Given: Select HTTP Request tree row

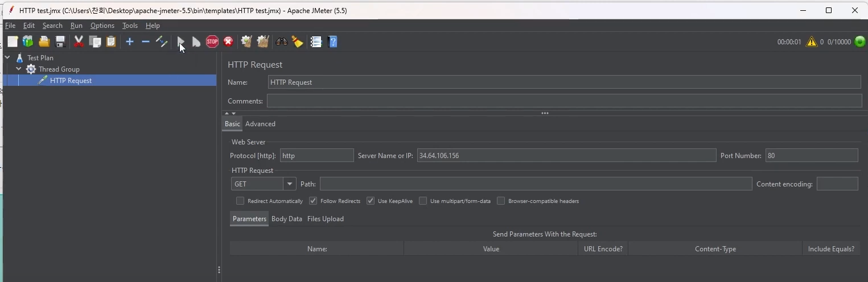Looking at the screenshot, I should (110, 80).
